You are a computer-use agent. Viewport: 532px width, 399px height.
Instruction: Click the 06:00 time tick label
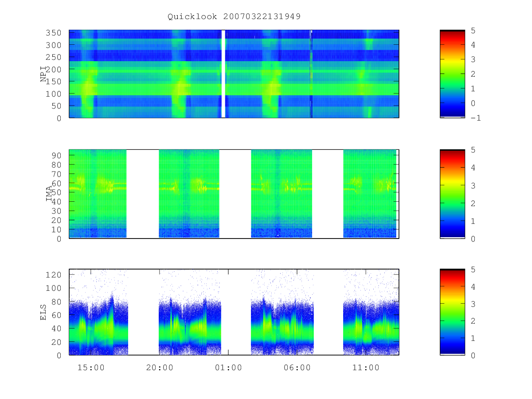coord(297,368)
